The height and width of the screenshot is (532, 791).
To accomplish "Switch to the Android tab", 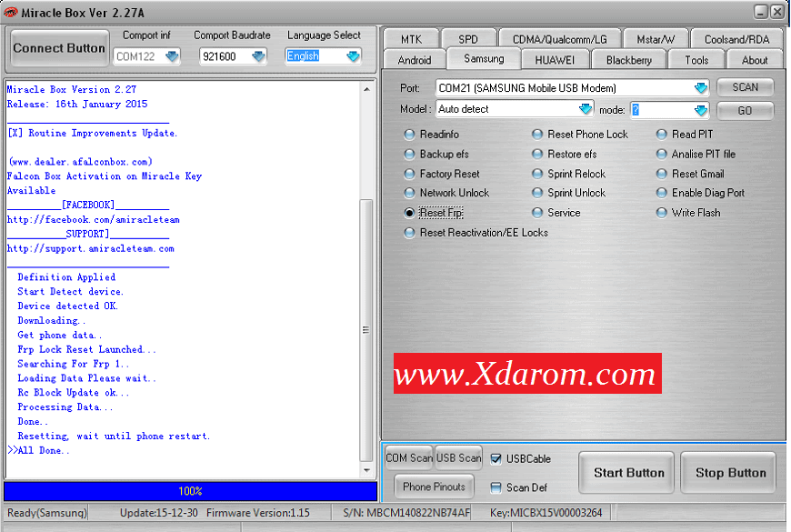I will (415, 60).
